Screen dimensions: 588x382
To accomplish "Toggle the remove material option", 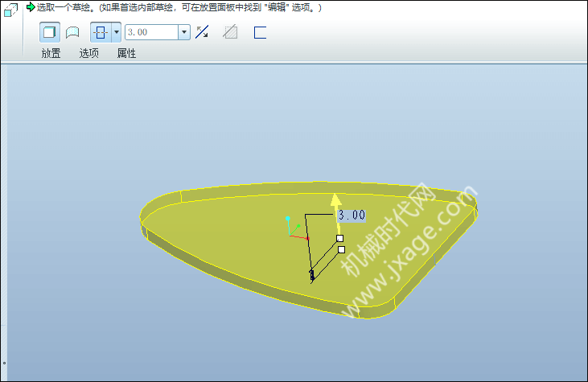I will click(x=230, y=32).
